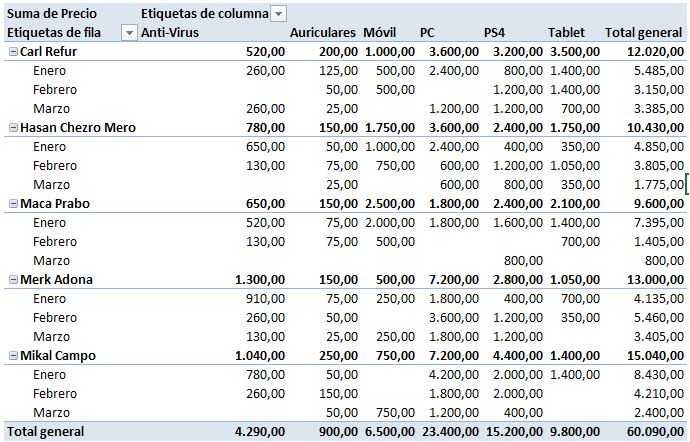This screenshot has width=690, height=442.
Task: Click Merk Adona Febrero PC value 3.600,00
Action: [454, 317]
